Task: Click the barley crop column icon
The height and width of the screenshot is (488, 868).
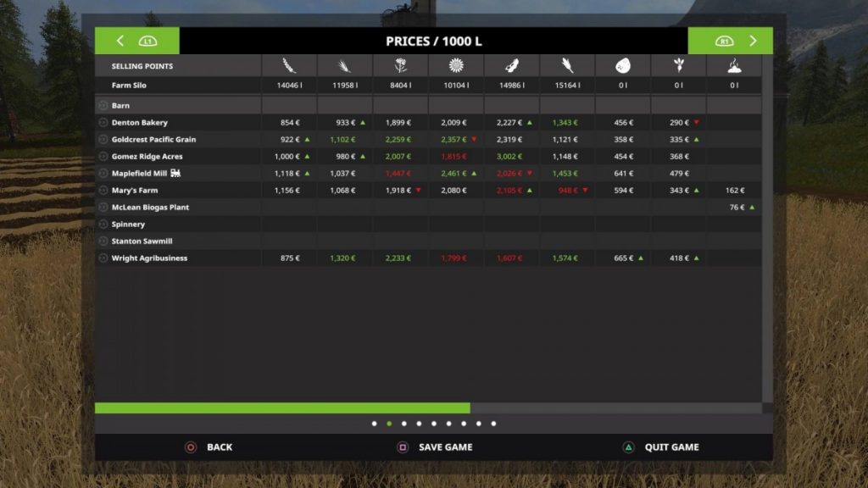Action: [x=344, y=66]
